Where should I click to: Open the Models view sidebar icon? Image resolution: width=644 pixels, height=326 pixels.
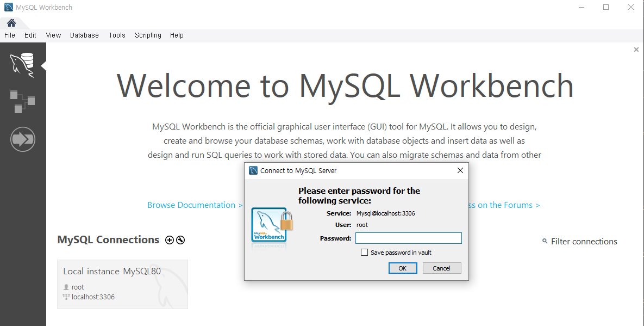click(x=22, y=102)
